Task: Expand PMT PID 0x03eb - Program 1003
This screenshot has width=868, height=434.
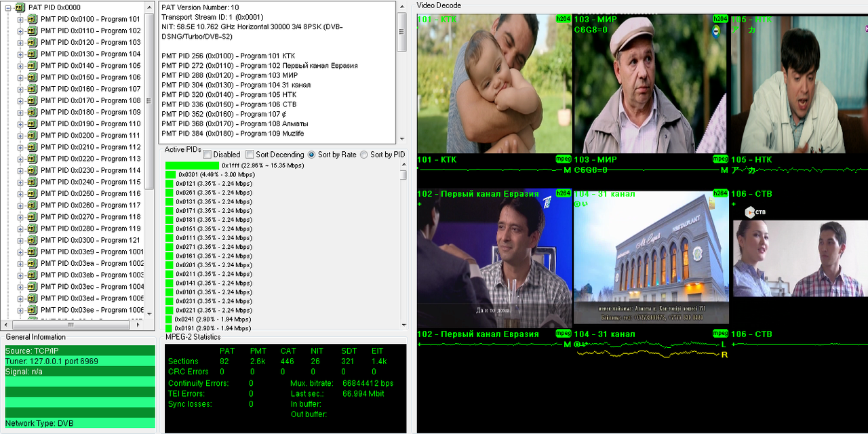Action: (20, 275)
